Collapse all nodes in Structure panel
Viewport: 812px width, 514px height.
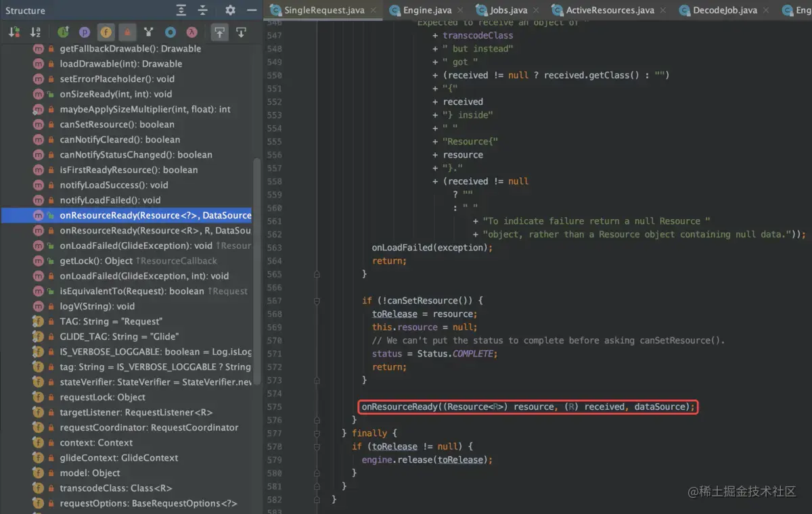202,10
